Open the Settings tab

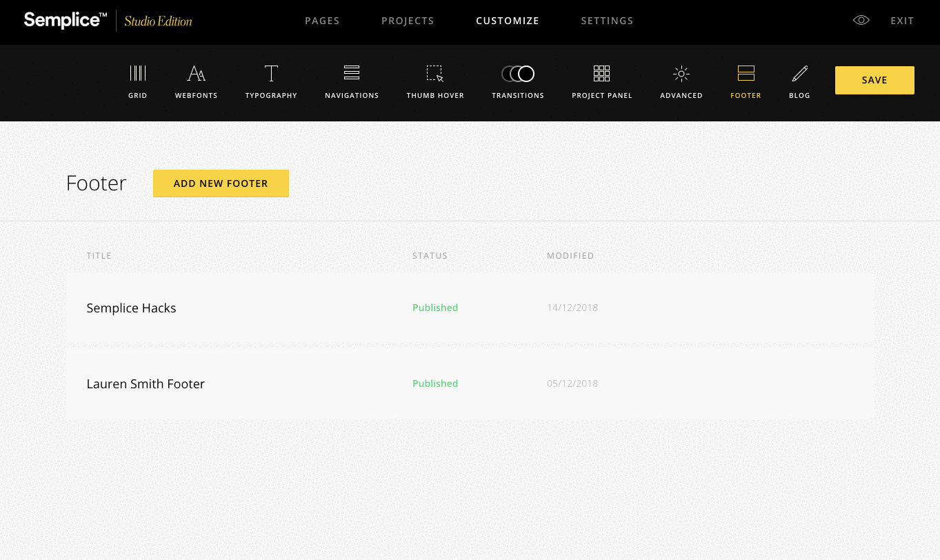coord(607,21)
